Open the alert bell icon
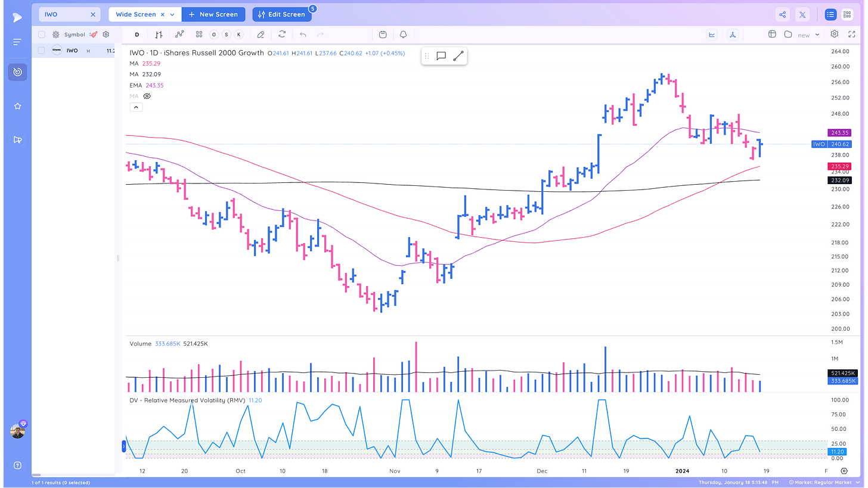The width and height of the screenshot is (868, 488). [404, 35]
